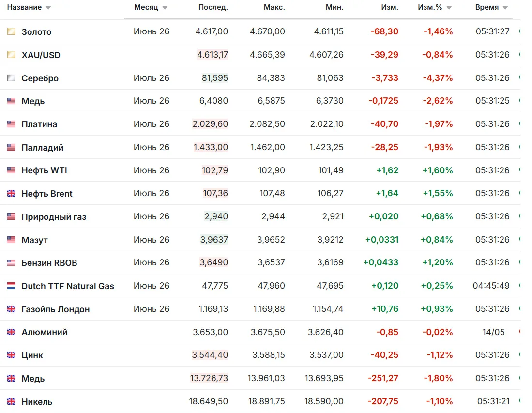This screenshot has height=413, width=532.
Task: Sort by the Название column arrow
Action: point(48,8)
